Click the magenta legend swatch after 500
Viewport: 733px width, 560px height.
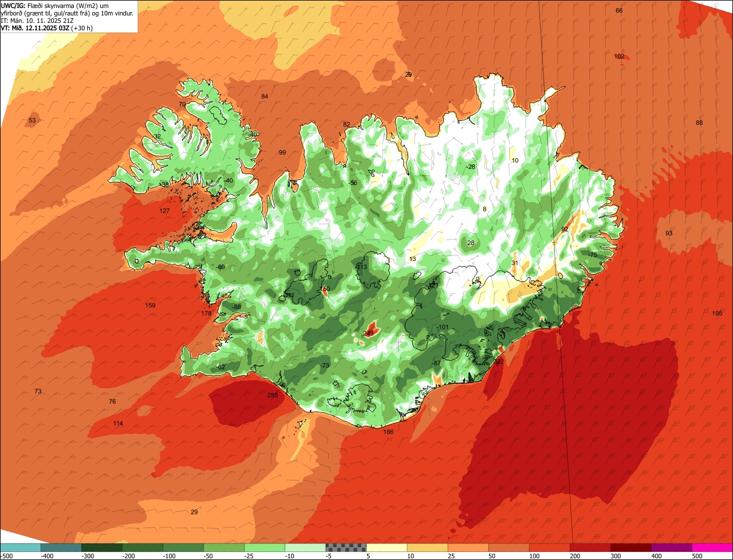point(712,547)
